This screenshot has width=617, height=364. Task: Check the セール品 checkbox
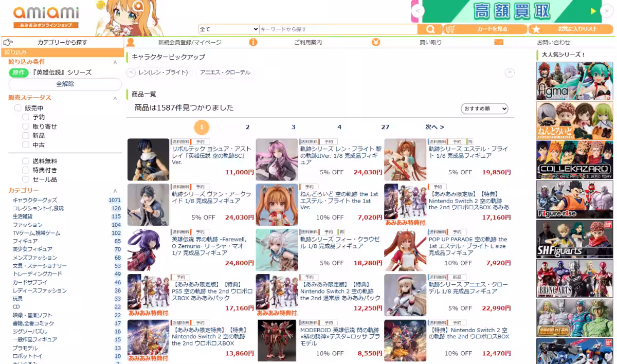coord(26,179)
